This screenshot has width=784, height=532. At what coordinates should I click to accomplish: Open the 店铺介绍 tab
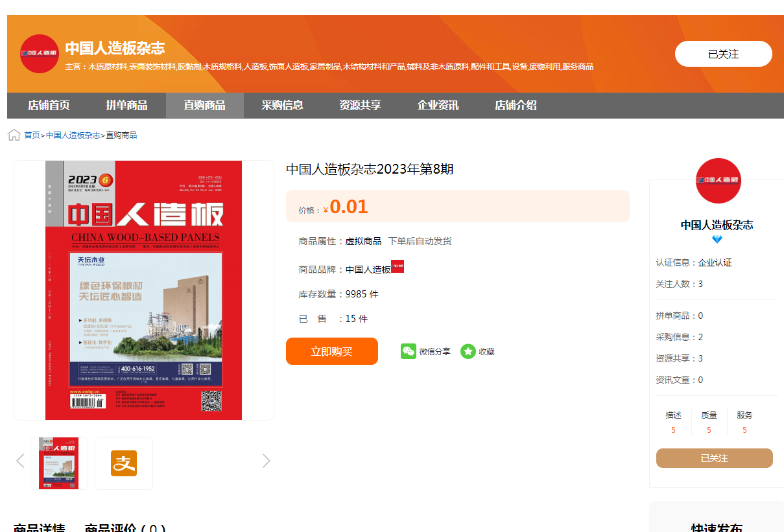point(516,105)
